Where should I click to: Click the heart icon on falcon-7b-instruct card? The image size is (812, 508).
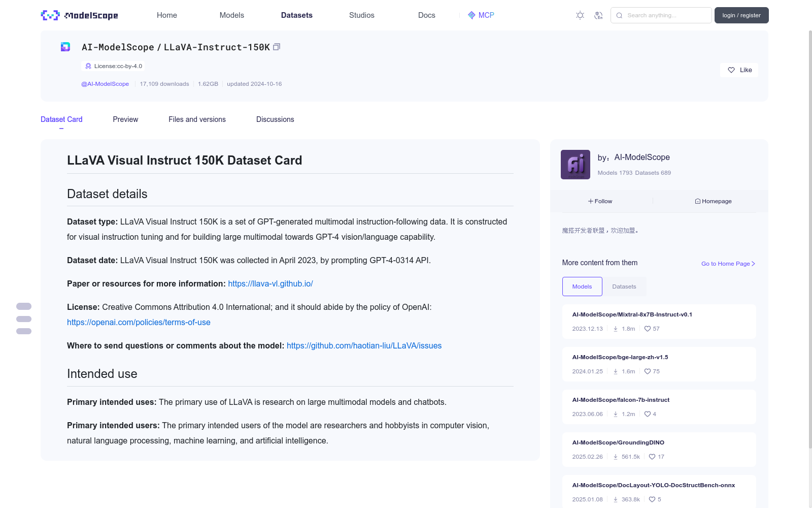[x=648, y=414]
